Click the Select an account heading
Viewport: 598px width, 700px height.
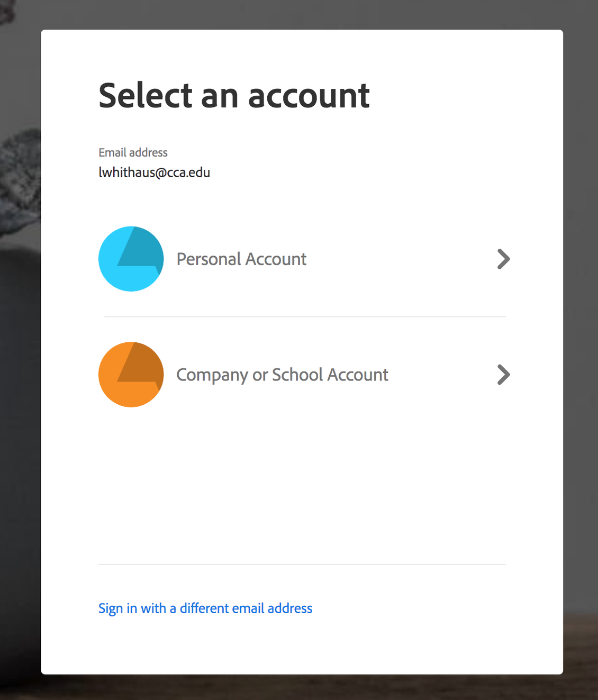click(234, 96)
